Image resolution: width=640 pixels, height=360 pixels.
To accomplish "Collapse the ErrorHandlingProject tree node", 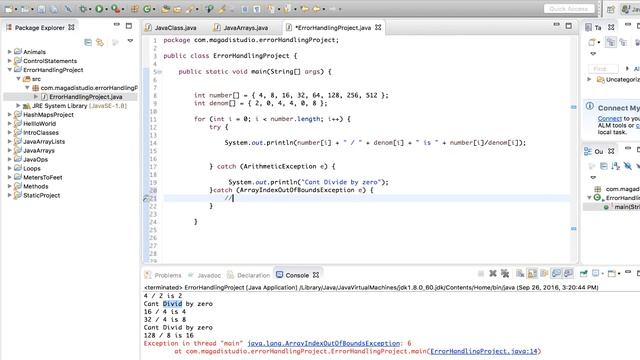I will (9, 70).
